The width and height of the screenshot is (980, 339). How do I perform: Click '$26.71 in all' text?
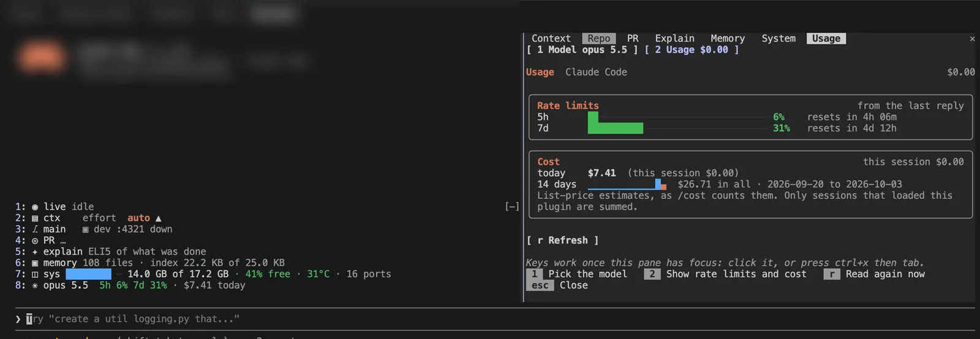(x=714, y=184)
